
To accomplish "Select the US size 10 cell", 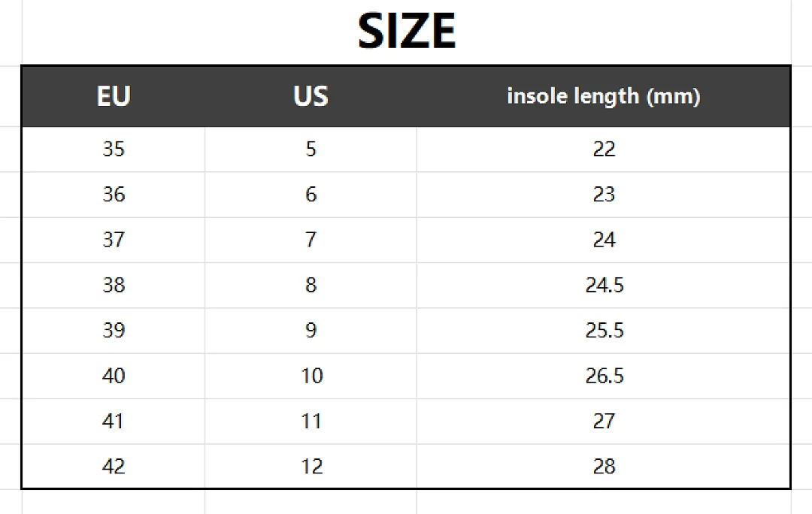I will 311,376.
